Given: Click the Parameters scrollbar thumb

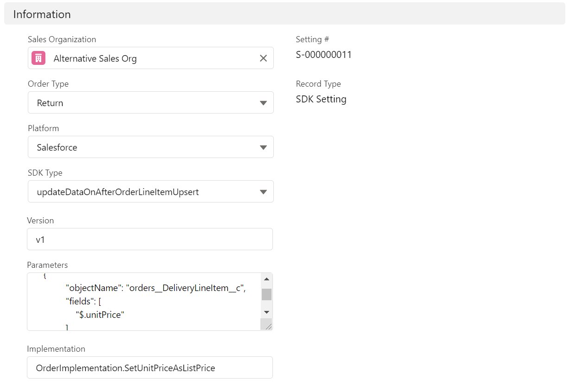Looking at the screenshot, I should pos(266,294).
